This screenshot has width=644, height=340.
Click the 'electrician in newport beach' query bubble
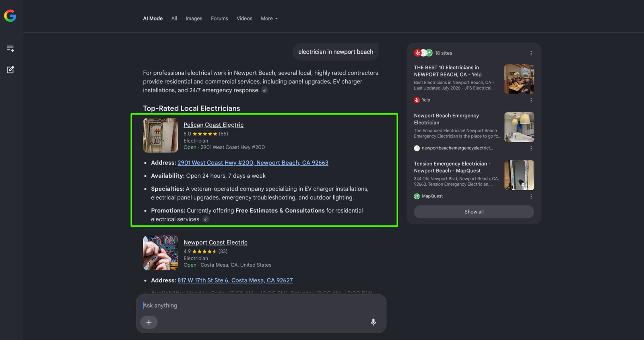coord(336,52)
